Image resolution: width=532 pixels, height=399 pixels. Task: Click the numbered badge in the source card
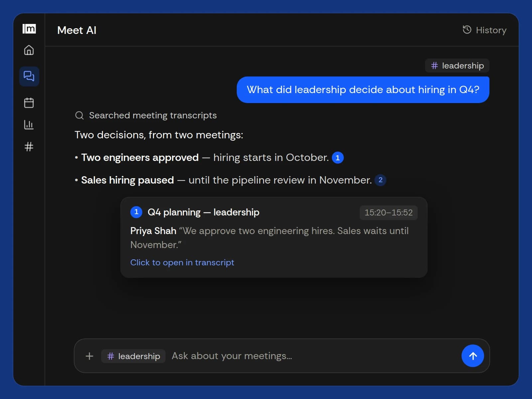pyautogui.click(x=136, y=212)
